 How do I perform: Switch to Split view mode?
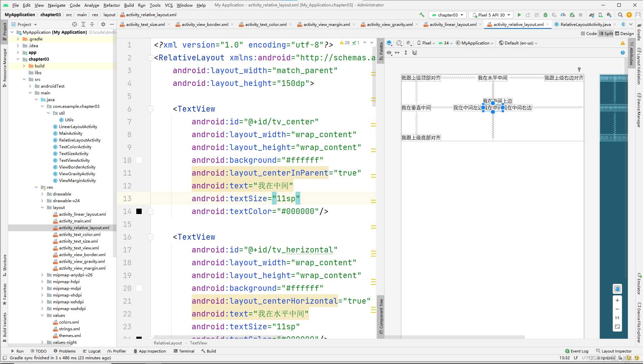pyautogui.click(x=606, y=33)
